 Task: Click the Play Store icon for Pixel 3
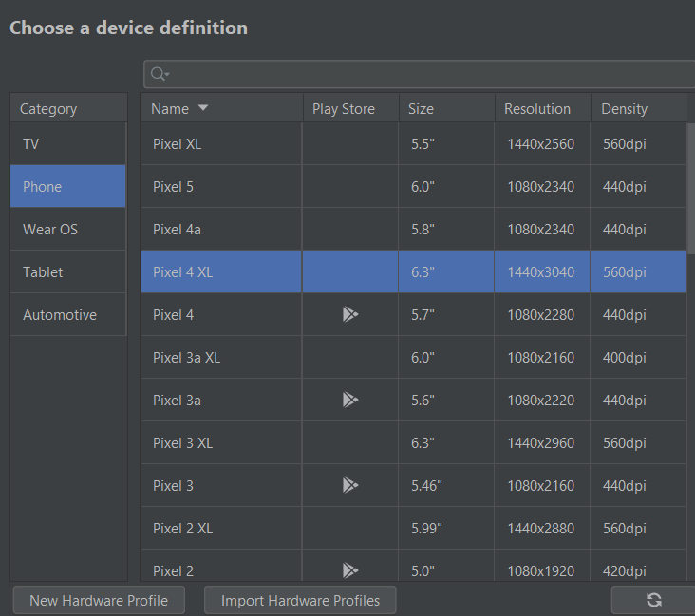[350, 485]
